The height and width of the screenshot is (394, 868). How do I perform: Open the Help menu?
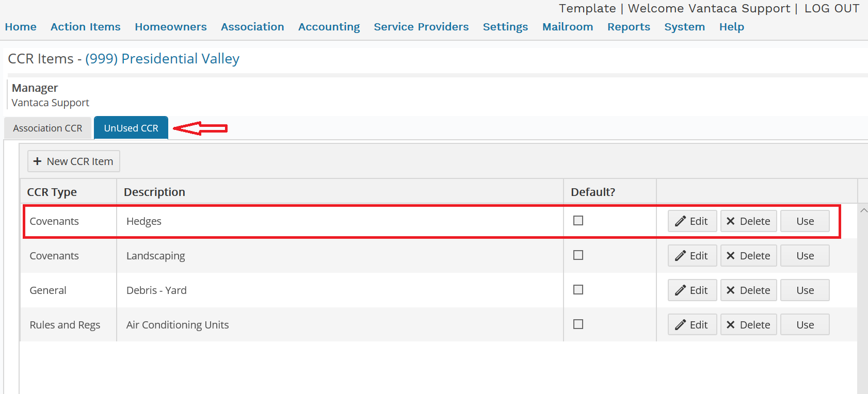[x=732, y=27]
